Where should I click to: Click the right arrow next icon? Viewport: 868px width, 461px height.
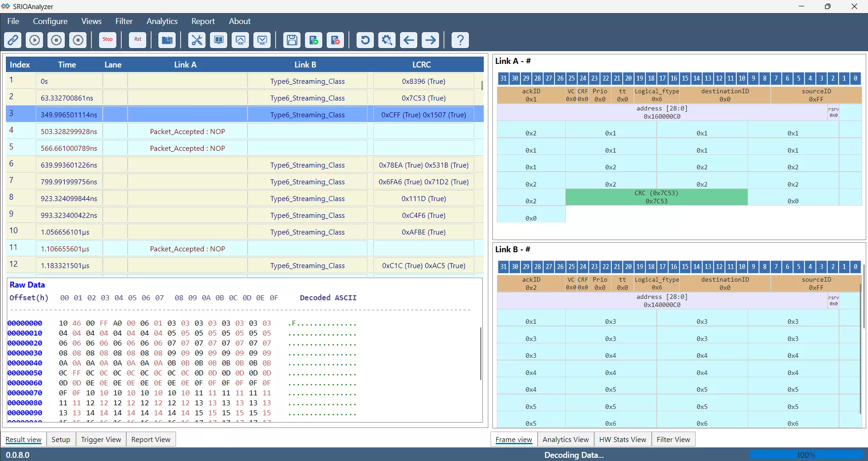(430, 40)
